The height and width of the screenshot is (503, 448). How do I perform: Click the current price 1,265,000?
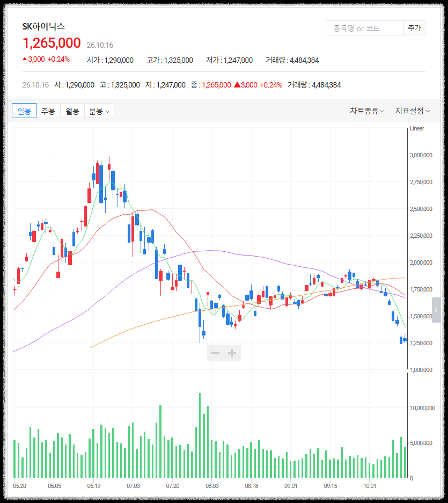click(x=52, y=43)
